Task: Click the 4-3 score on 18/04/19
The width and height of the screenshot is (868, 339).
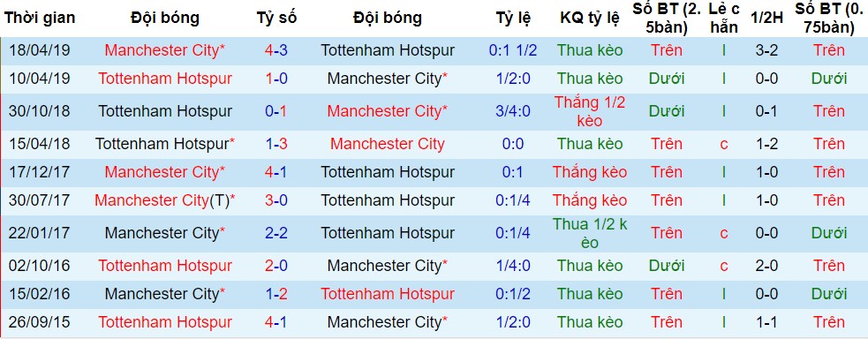Action: pos(276,50)
